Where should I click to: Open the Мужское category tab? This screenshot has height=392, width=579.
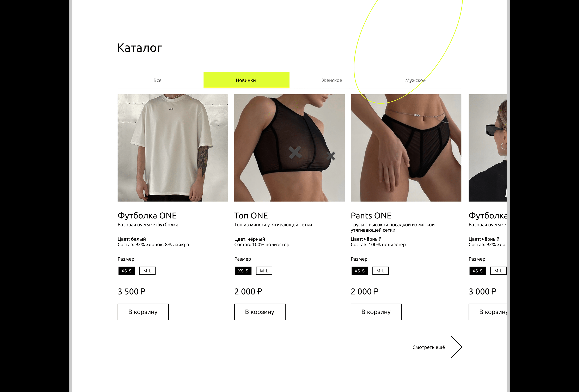415,80
